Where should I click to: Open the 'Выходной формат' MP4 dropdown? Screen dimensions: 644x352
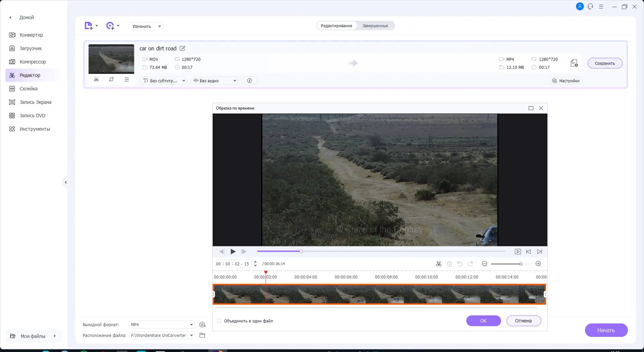coord(162,324)
